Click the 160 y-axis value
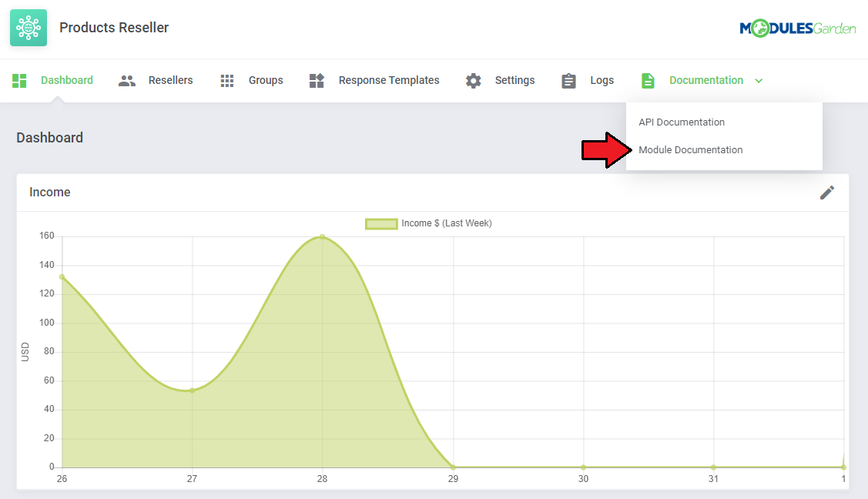 click(x=46, y=236)
